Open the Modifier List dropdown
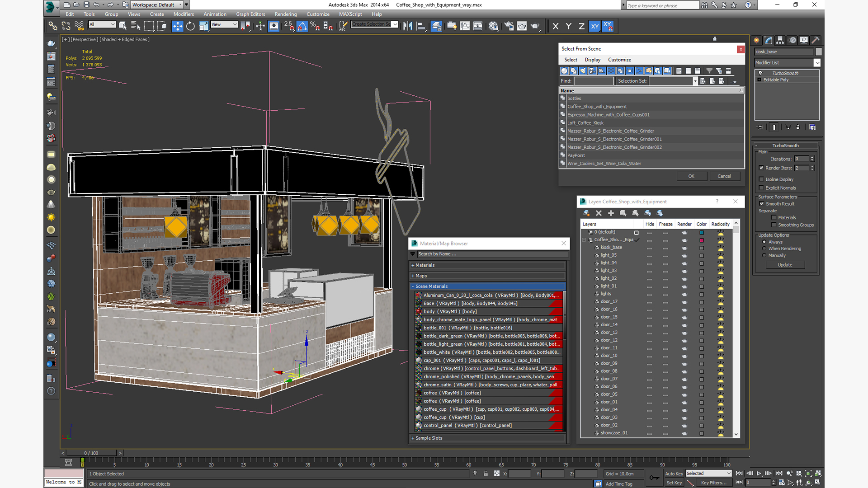The height and width of the screenshot is (488, 868). (817, 63)
